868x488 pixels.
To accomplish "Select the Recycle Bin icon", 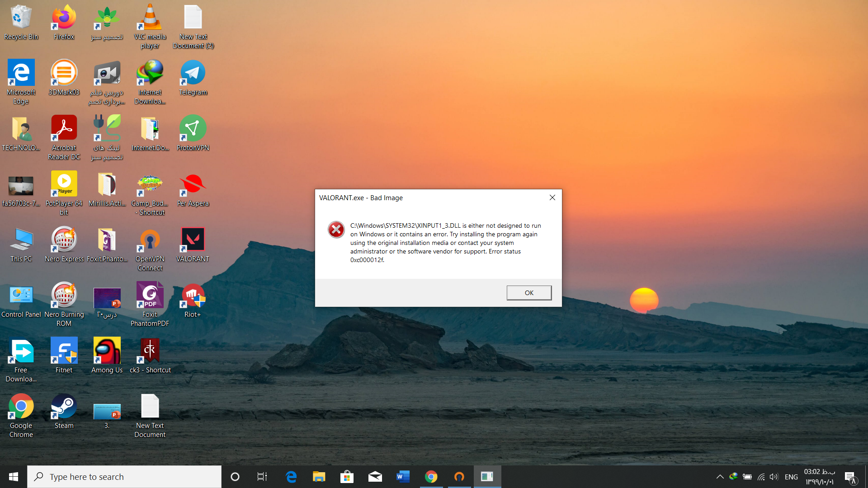I will [x=21, y=18].
